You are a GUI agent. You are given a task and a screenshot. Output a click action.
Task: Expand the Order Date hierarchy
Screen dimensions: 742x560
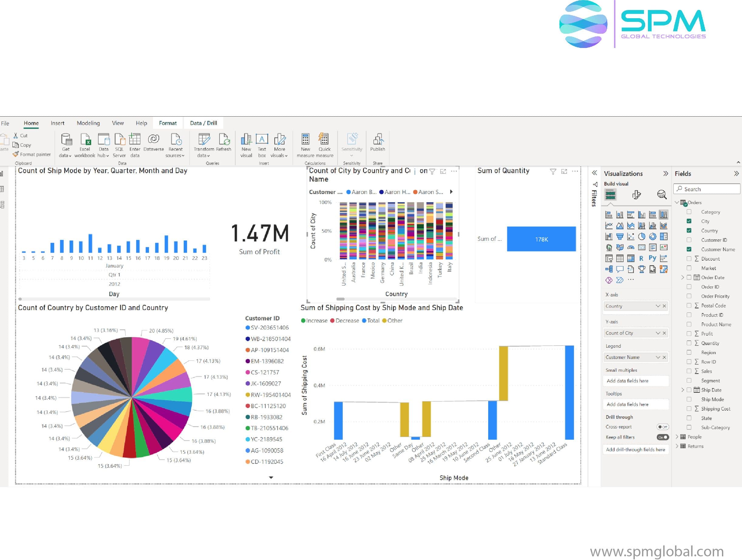pos(682,278)
